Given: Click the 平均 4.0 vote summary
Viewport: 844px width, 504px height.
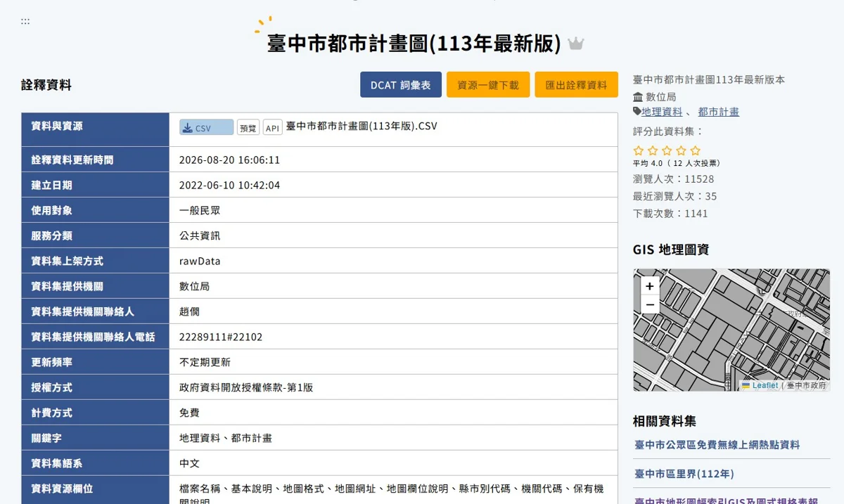Looking at the screenshot, I should (x=677, y=163).
